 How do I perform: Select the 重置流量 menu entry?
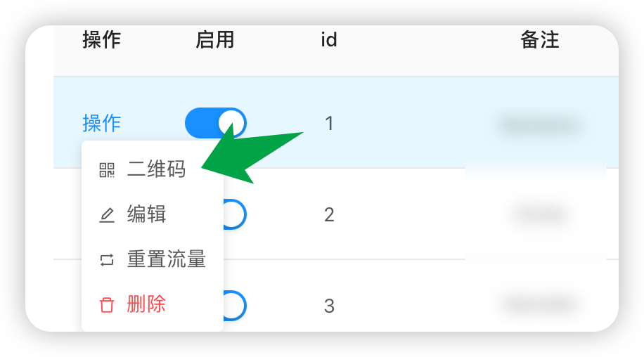click(167, 259)
